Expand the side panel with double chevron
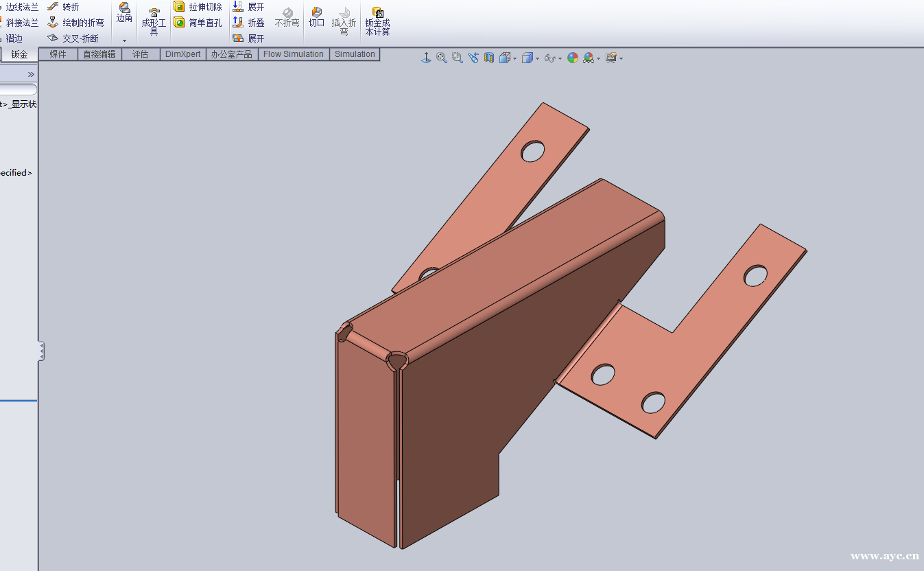Screen dimensions: 924x571 tap(31, 74)
